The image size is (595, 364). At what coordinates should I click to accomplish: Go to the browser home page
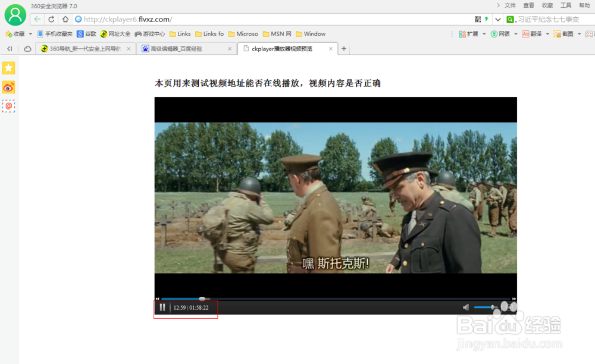pyautogui.click(x=65, y=19)
